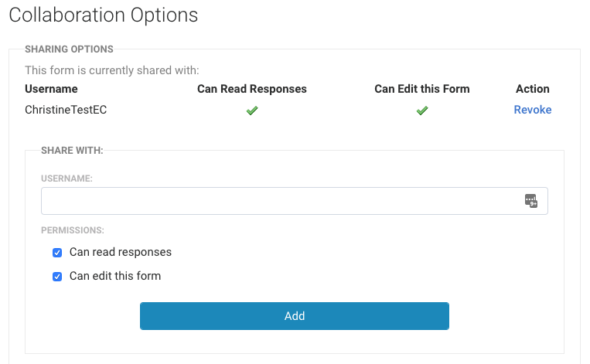Click the SHARE WITH section legend
590x364 pixels.
click(72, 150)
